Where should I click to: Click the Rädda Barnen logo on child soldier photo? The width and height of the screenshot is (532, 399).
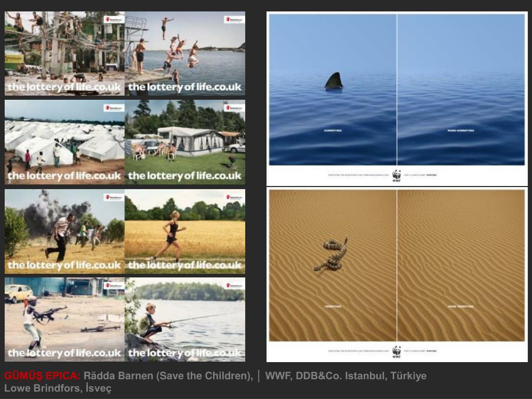coord(114,285)
